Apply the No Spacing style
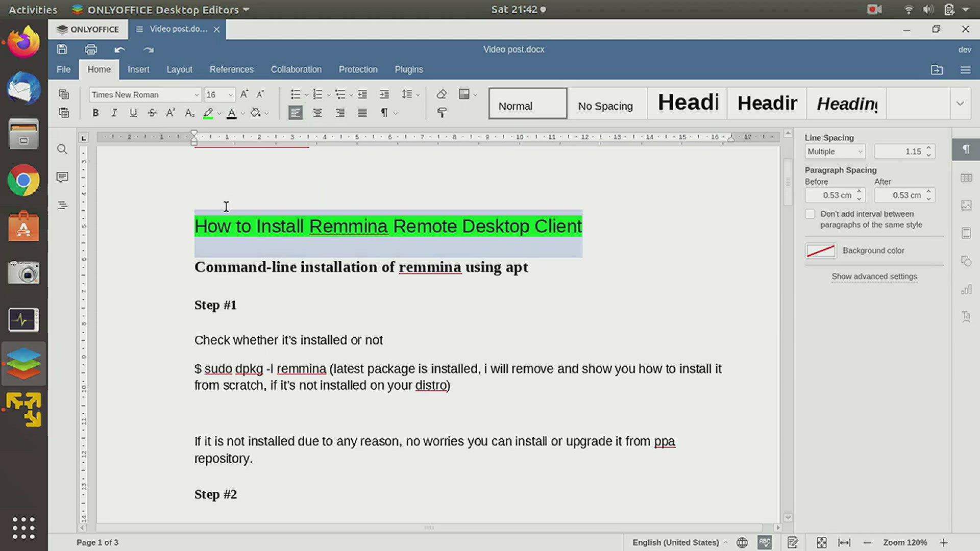The height and width of the screenshot is (551, 980). 607,104
